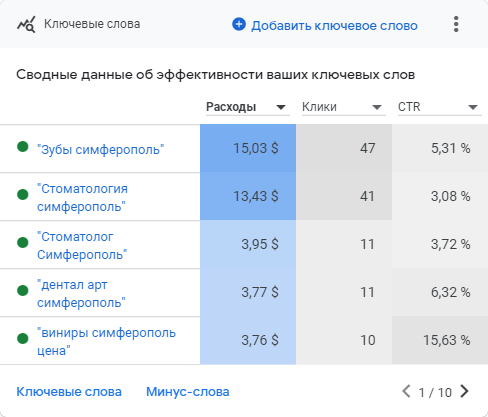This screenshot has width=488, height=417.
Task: Open keyword "дентал арт симферополь"
Action: [81, 294]
